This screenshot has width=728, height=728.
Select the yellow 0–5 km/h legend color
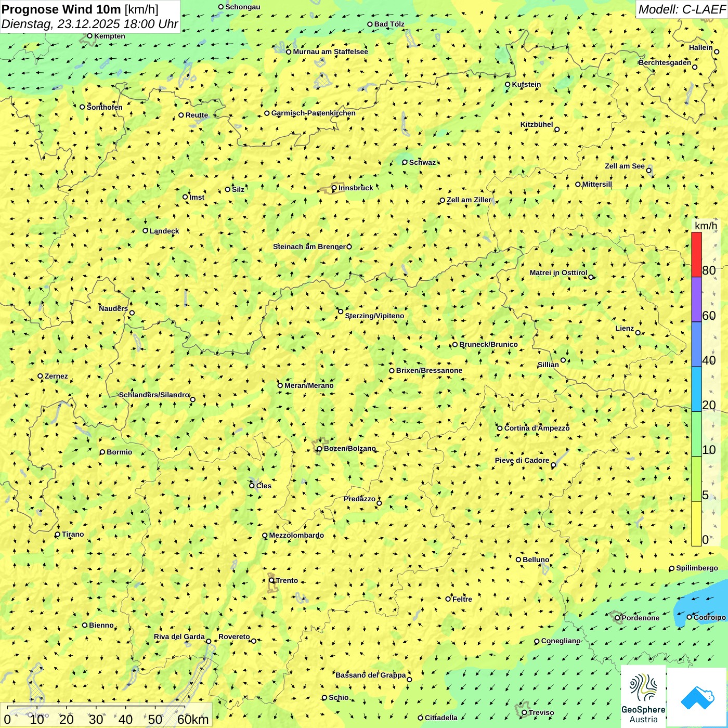click(x=696, y=524)
